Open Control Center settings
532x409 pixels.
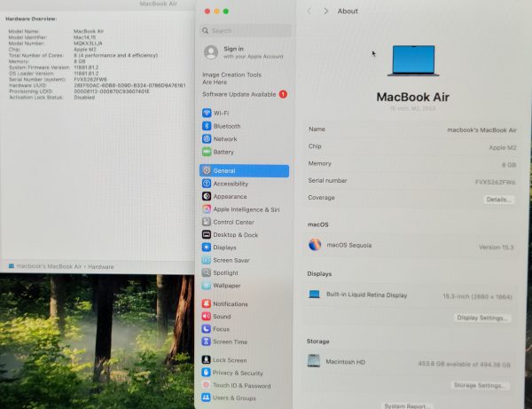(233, 222)
